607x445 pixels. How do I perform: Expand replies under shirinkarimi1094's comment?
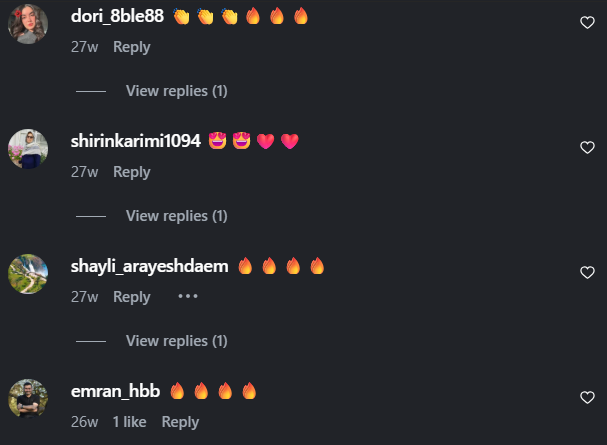177,216
